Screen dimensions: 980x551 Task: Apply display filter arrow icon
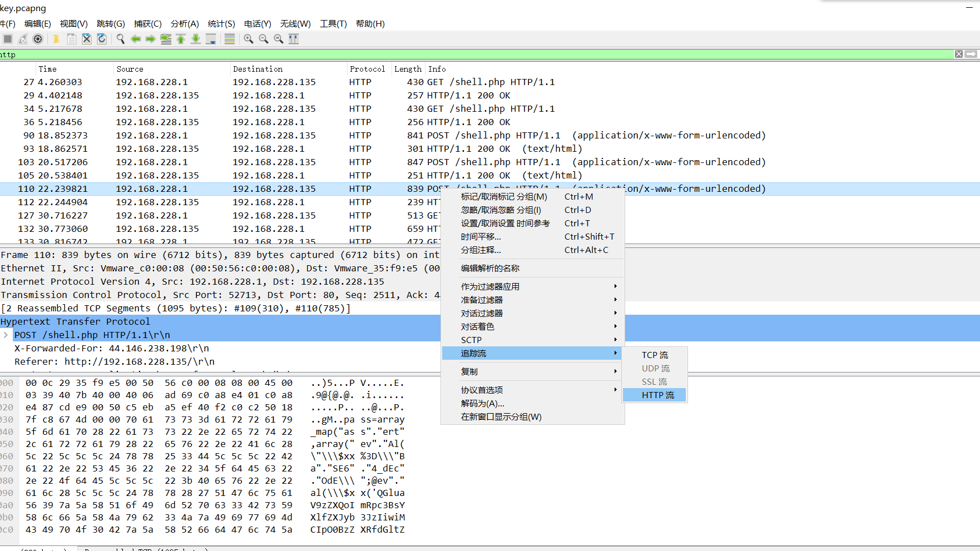point(971,54)
